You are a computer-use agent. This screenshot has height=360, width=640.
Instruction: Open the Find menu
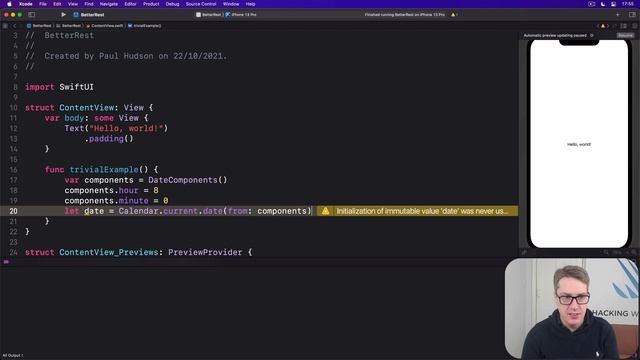[89, 4]
